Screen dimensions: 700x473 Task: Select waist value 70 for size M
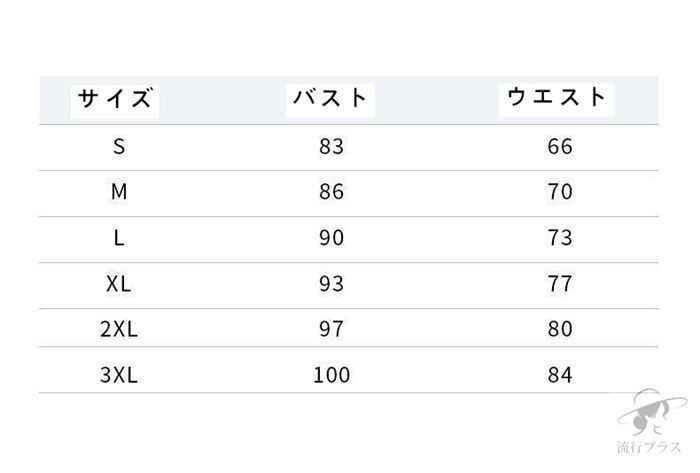pos(560,192)
